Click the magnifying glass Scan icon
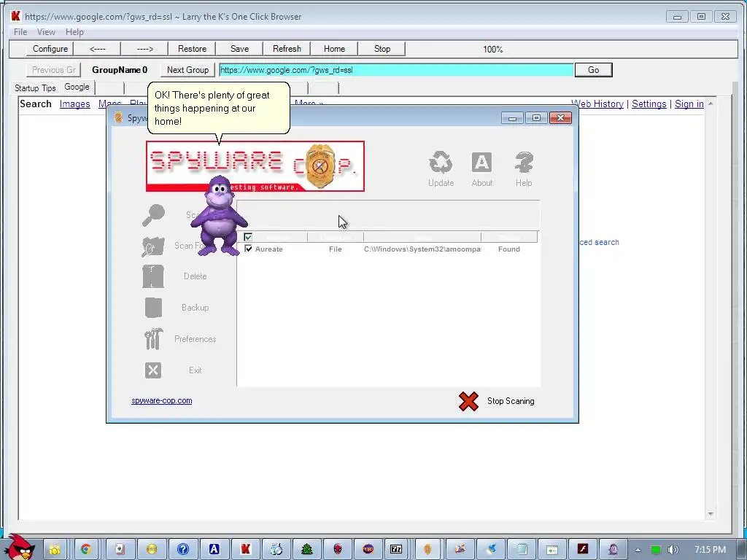This screenshot has width=747, height=560. pos(153,216)
